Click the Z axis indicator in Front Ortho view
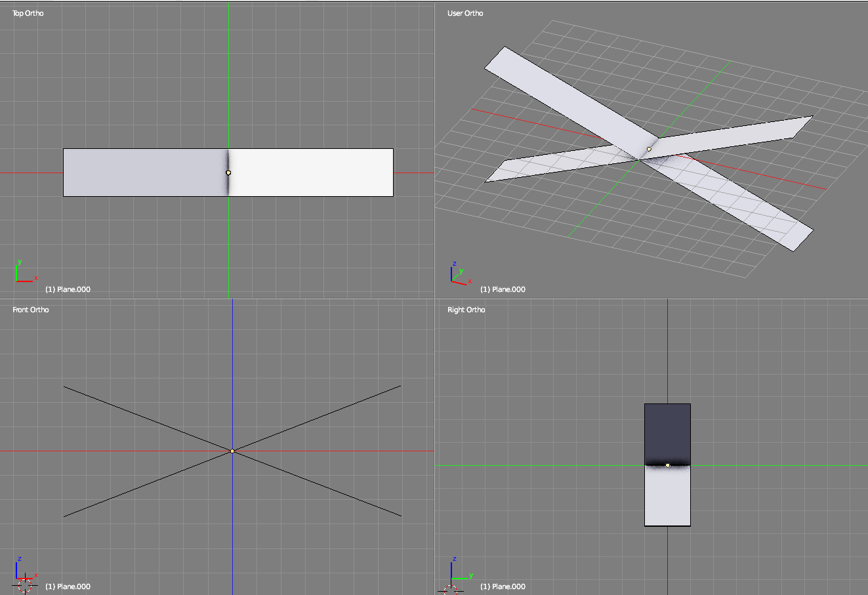Screen dimensions: 868x595 coord(20,567)
